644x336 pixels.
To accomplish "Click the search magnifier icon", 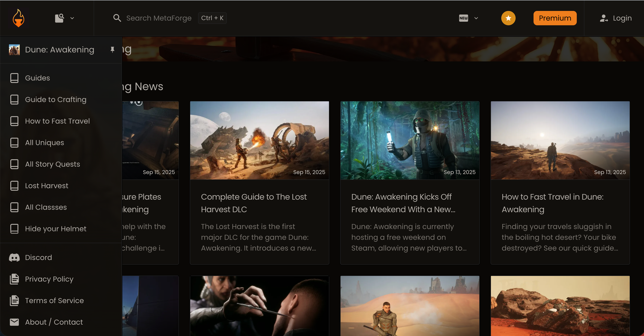I will tap(117, 18).
